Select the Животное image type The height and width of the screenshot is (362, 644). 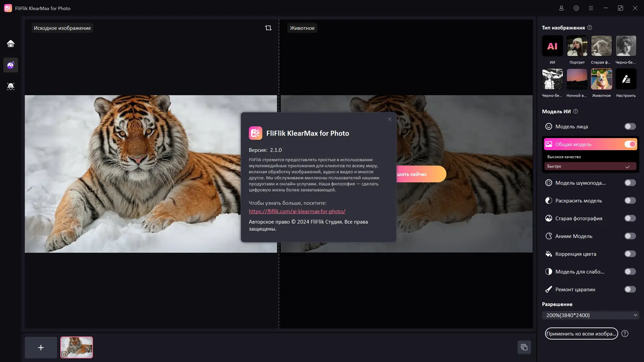tap(601, 79)
